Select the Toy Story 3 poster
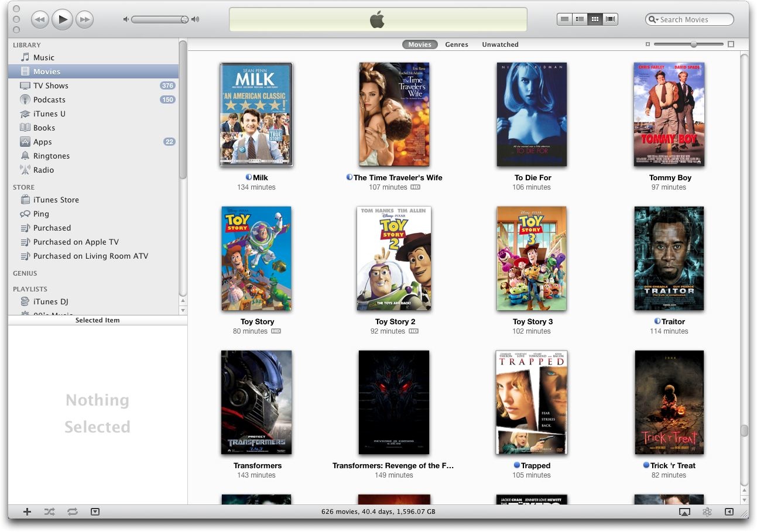The width and height of the screenshot is (757, 532). pyautogui.click(x=532, y=259)
